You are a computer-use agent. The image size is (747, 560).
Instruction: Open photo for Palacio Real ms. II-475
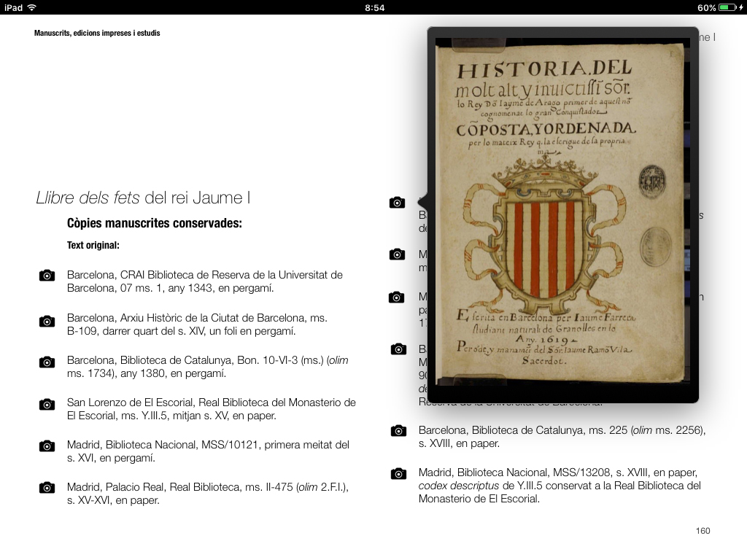click(47, 488)
